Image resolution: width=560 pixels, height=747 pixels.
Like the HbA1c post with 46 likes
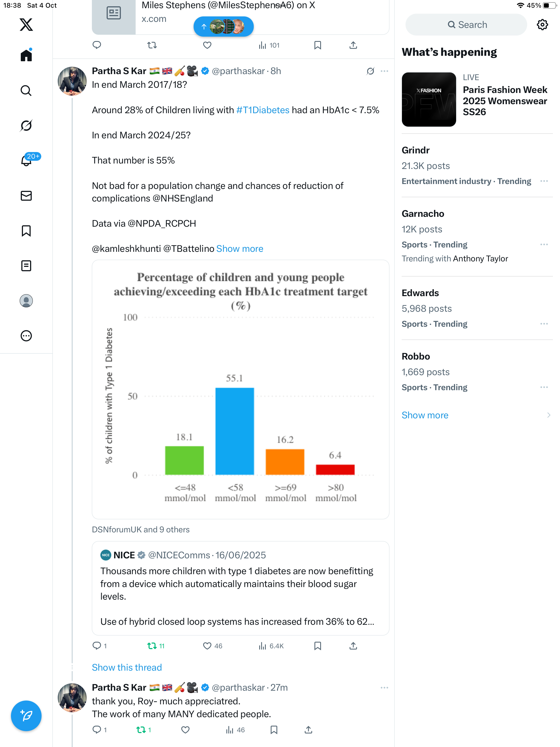(x=207, y=646)
